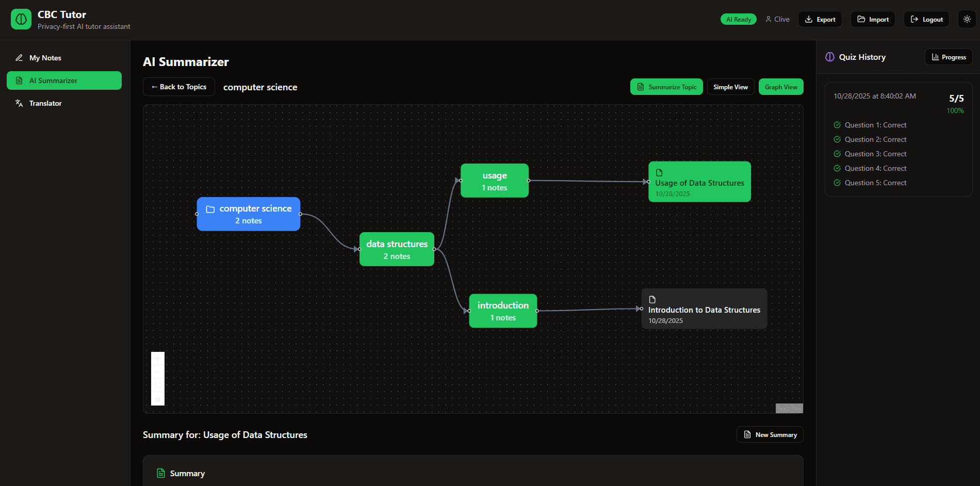980x486 pixels.
Task: Create a New Summary
Action: (770, 435)
